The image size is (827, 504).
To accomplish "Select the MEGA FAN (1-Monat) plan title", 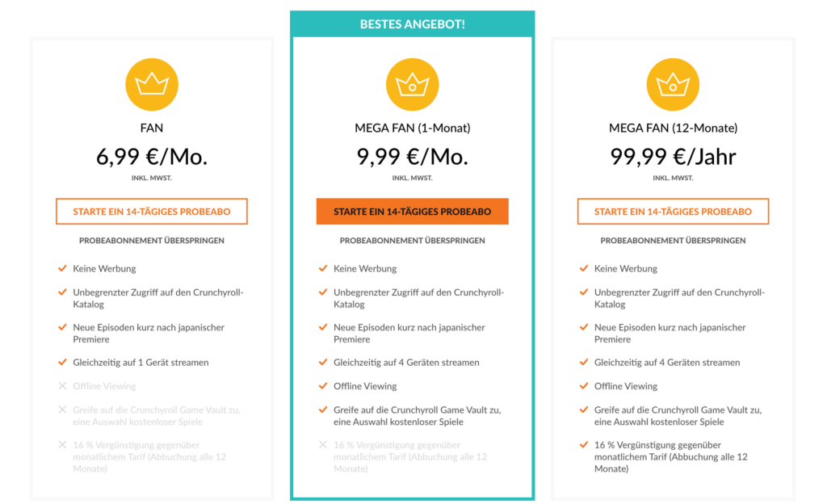I will coord(413,128).
